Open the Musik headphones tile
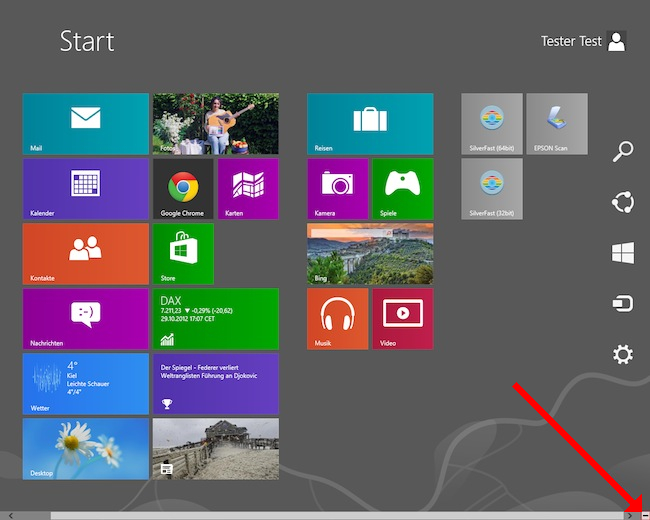Image resolution: width=650 pixels, height=520 pixels. tap(337, 319)
